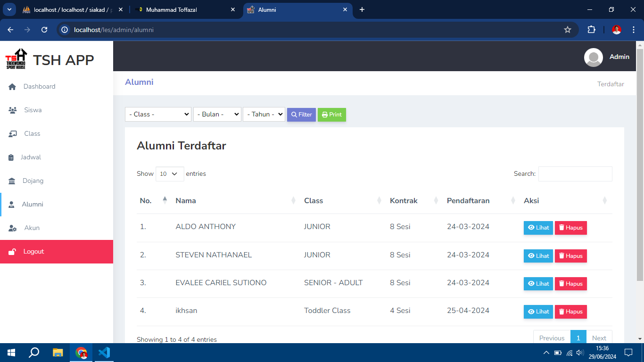
Task: Switch to the Muhammad Toffazal browser tab
Action: (184, 9)
